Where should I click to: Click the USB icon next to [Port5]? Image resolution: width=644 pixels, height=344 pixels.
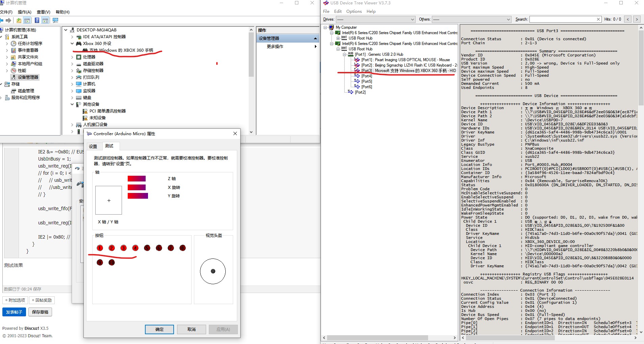[357, 81]
